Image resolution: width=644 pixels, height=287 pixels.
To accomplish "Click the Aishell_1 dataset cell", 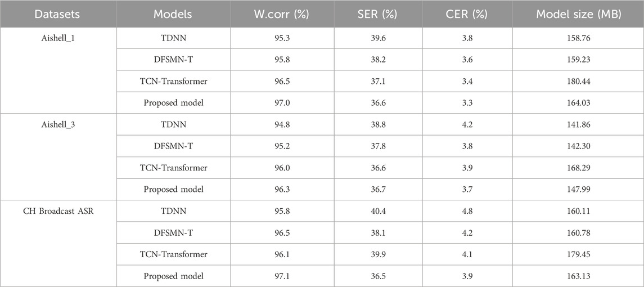I will [x=58, y=38].
